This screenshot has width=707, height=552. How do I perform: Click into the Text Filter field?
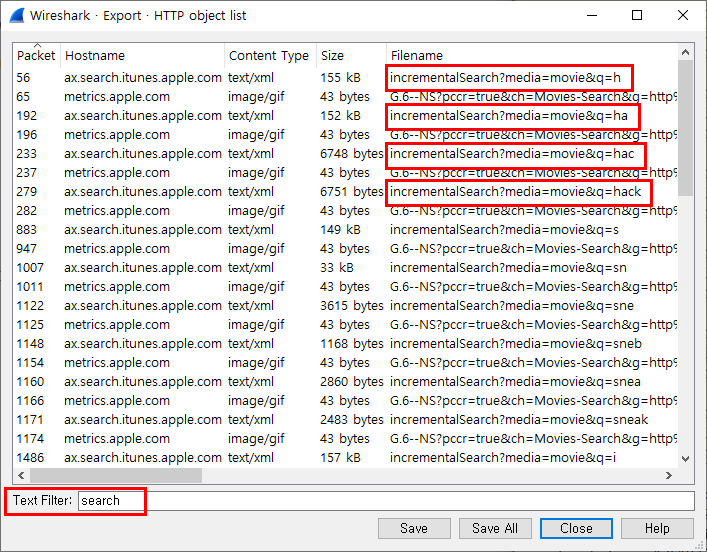click(386, 501)
